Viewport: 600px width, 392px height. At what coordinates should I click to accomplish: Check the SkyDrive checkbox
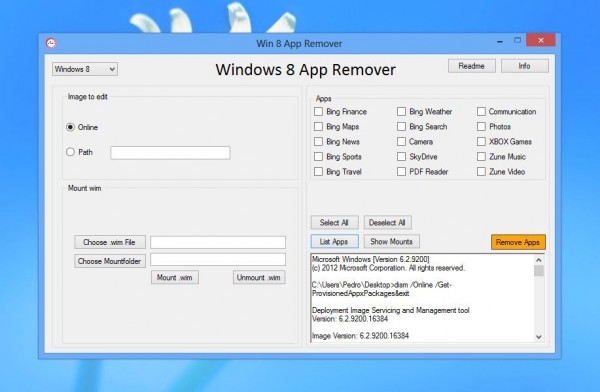coord(401,157)
